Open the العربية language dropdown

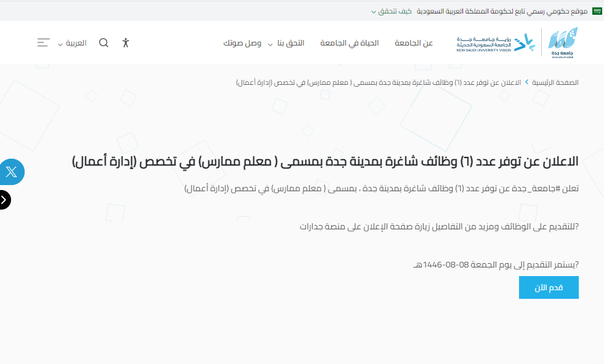click(72, 43)
